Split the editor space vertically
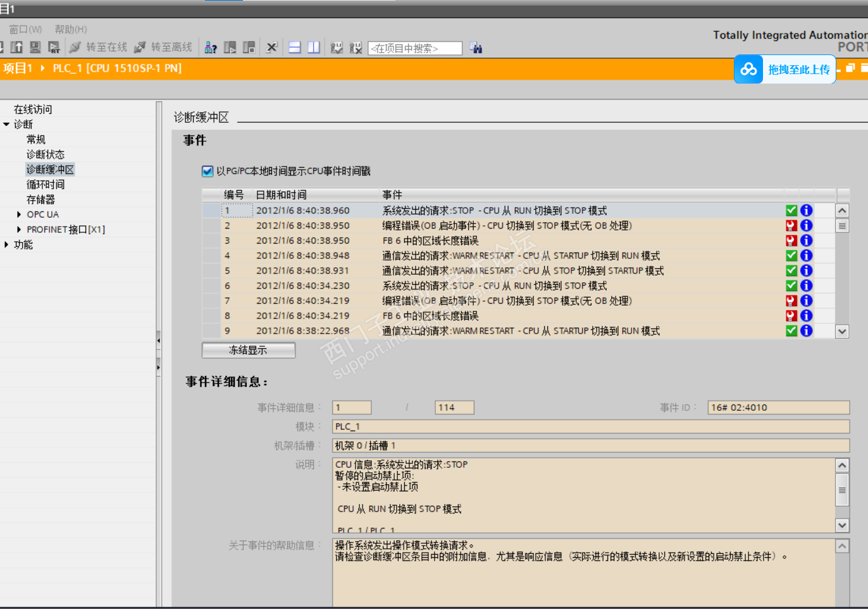 click(x=314, y=47)
